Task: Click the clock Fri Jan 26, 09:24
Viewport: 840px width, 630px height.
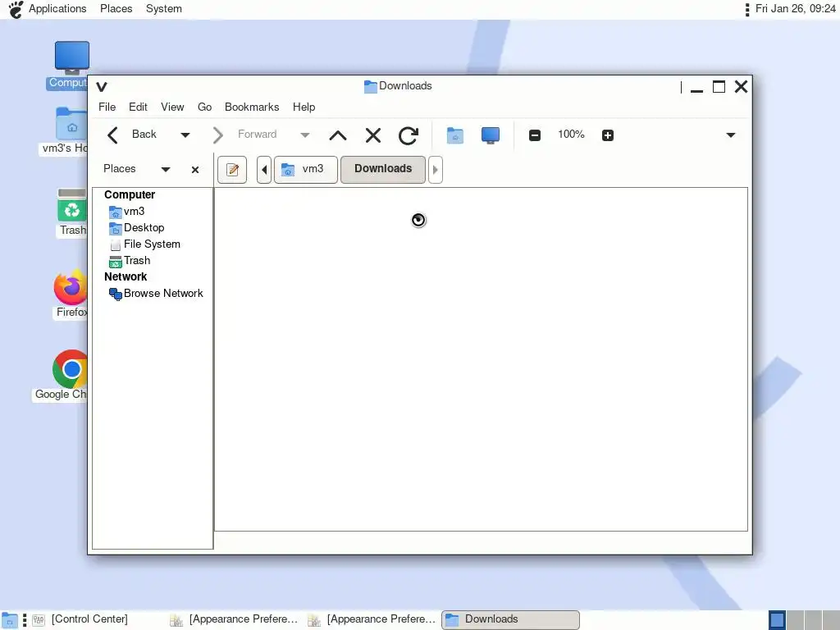Action: (x=795, y=8)
